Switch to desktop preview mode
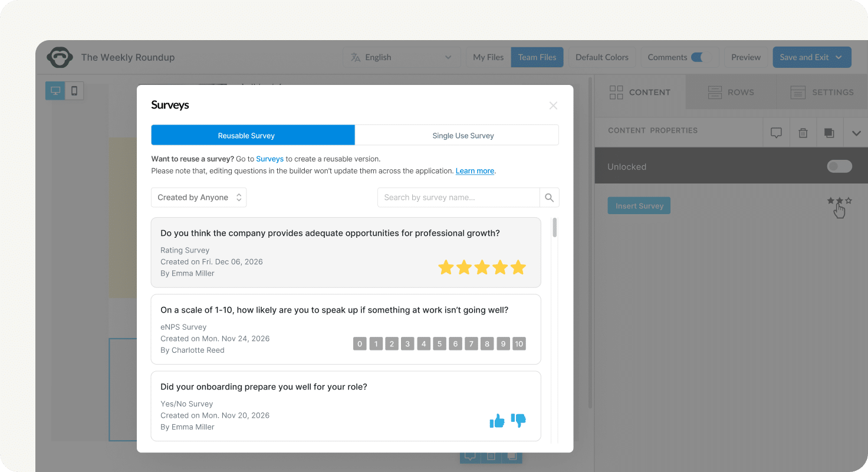The image size is (868, 472). (55, 90)
